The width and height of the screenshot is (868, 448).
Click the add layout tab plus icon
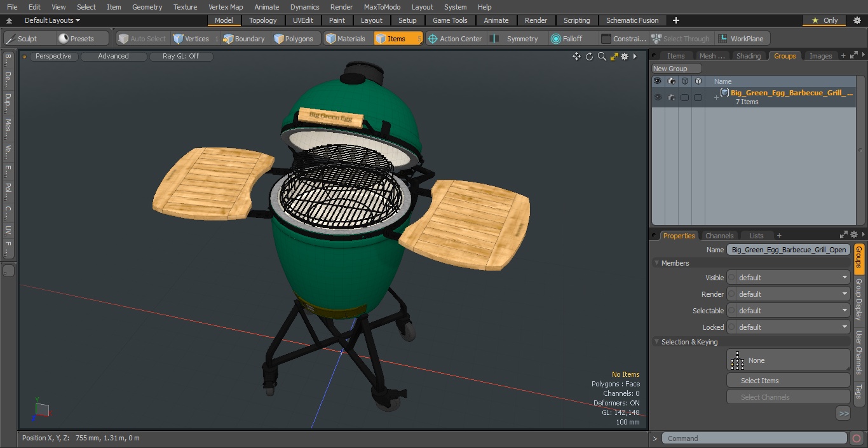675,20
